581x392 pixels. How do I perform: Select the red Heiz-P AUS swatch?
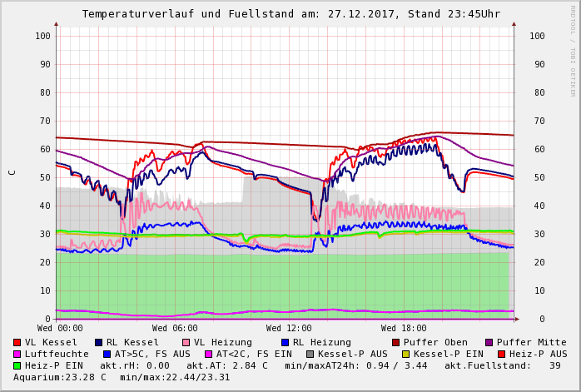tap(500, 354)
